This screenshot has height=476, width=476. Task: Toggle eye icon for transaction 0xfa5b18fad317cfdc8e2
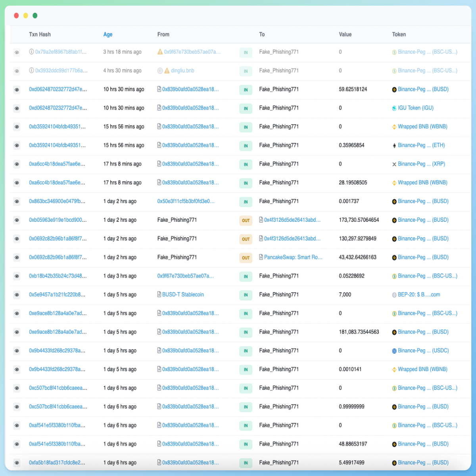(17, 463)
